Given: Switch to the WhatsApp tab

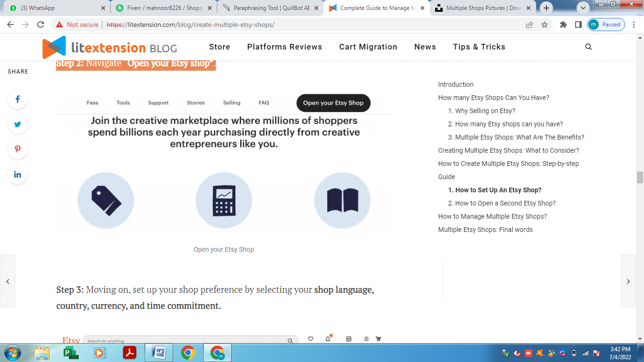Looking at the screenshot, I should [57, 8].
